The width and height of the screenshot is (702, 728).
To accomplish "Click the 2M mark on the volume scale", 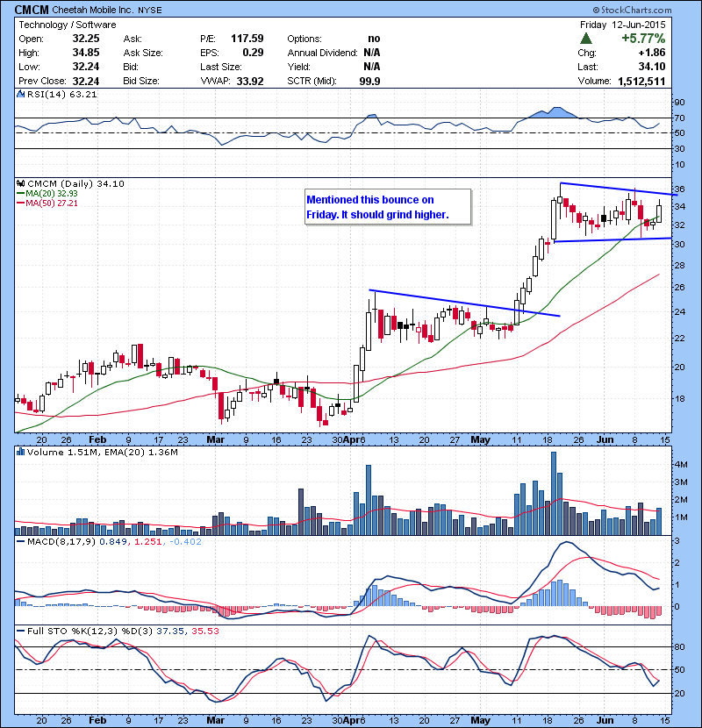I will pyautogui.click(x=681, y=500).
